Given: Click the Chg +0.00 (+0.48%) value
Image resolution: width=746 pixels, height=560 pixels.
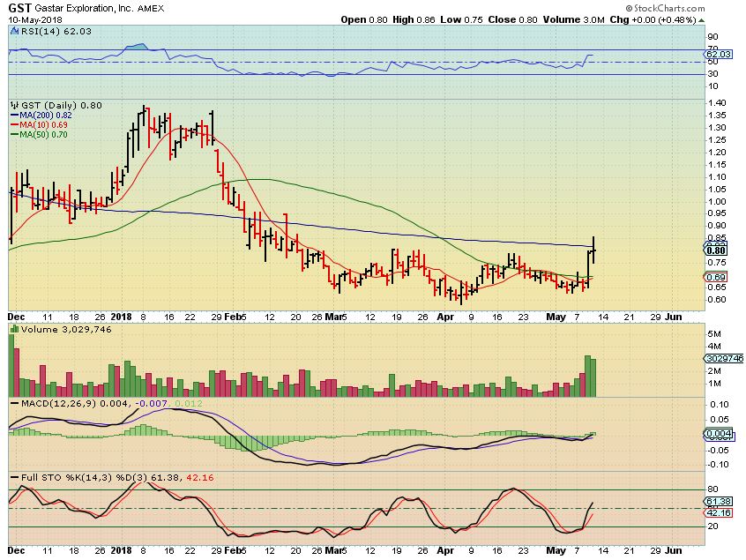Looking at the screenshot, I should (653, 20).
